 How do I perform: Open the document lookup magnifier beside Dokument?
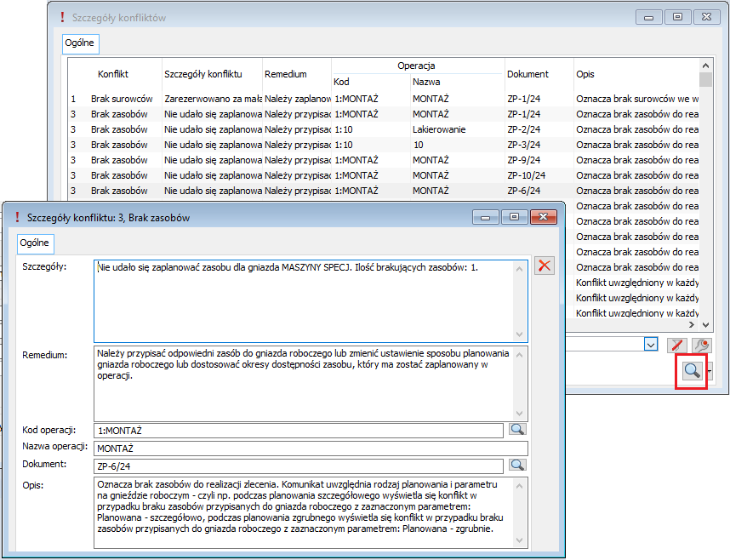click(x=517, y=465)
